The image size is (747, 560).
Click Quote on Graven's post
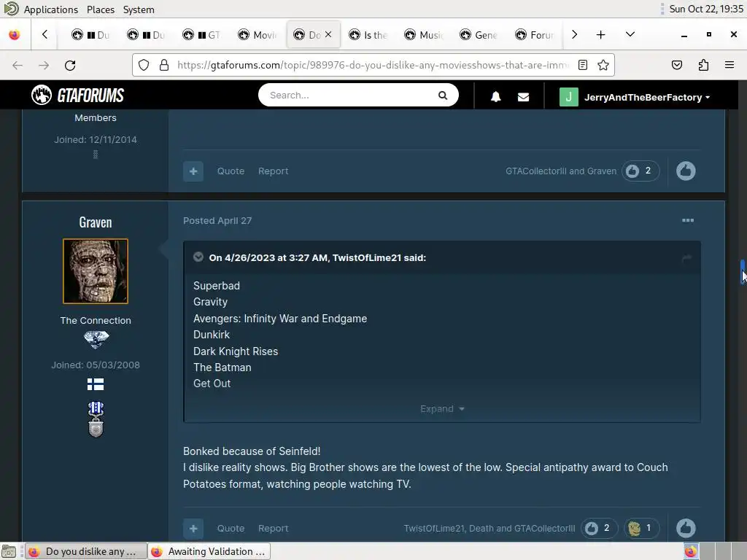coord(231,528)
